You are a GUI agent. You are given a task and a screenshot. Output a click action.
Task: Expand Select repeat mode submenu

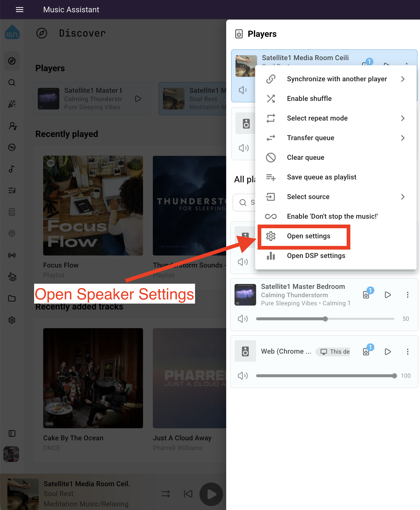[x=336, y=118]
